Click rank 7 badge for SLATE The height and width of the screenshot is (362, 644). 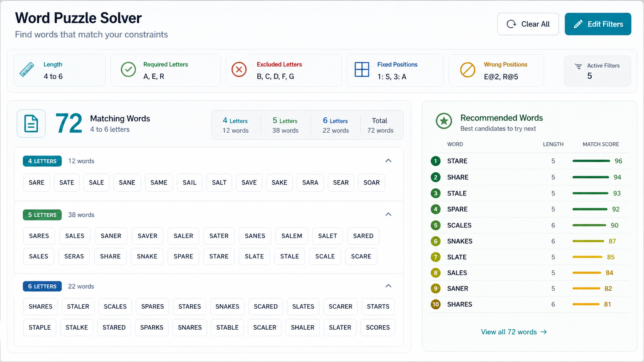(436, 257)
